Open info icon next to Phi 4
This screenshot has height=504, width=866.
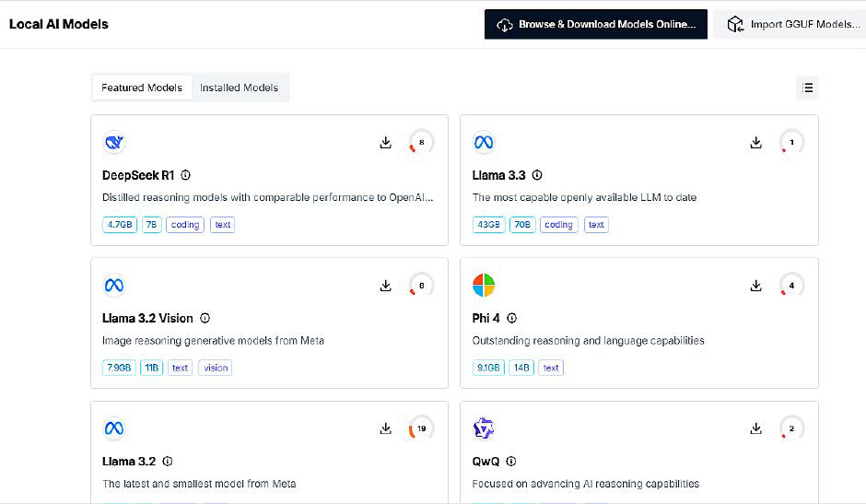pyautogui.click(x=512, y=318)
